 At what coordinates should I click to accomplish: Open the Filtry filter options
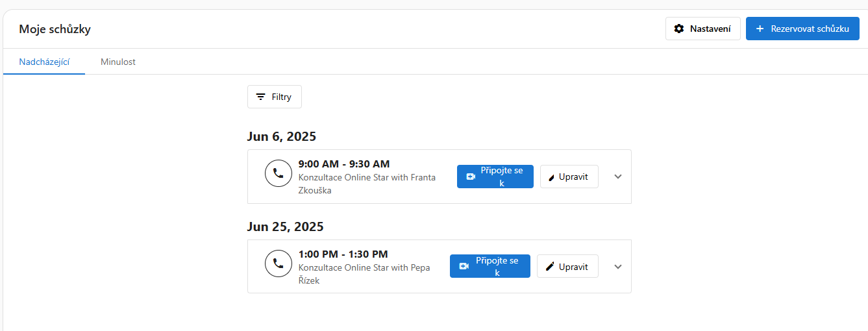click(x=275, y=97)
